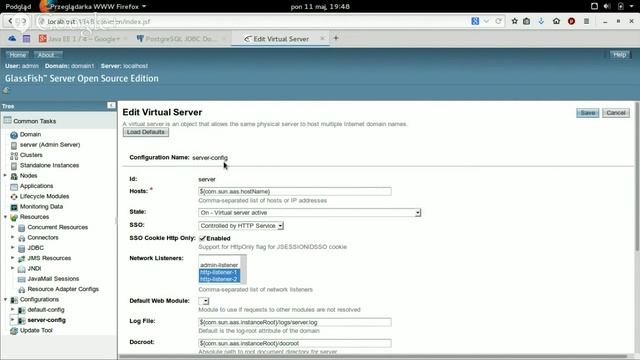Click the Standalone Instances icon
Viewport: 640px width, 360px height.
tap(14, 166)
